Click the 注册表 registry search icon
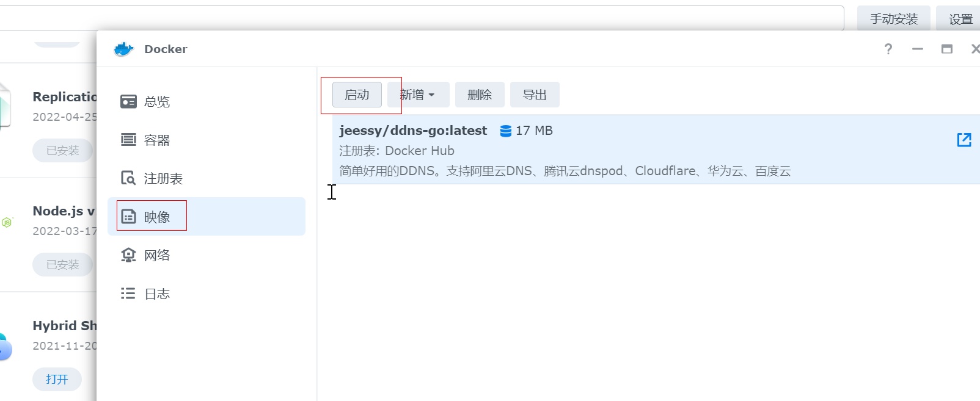 click(128, 178)
